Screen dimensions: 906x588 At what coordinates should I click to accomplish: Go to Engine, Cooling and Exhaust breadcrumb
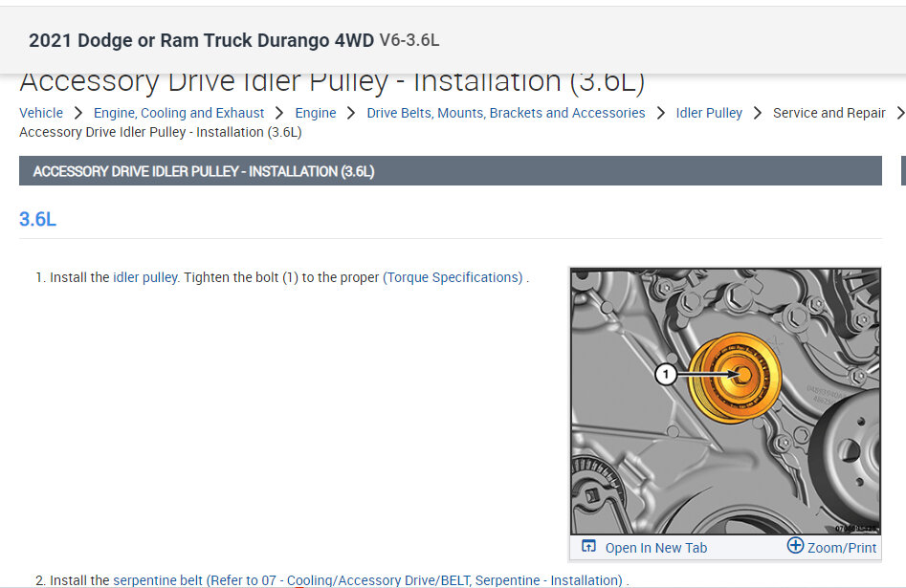[179, 113]
